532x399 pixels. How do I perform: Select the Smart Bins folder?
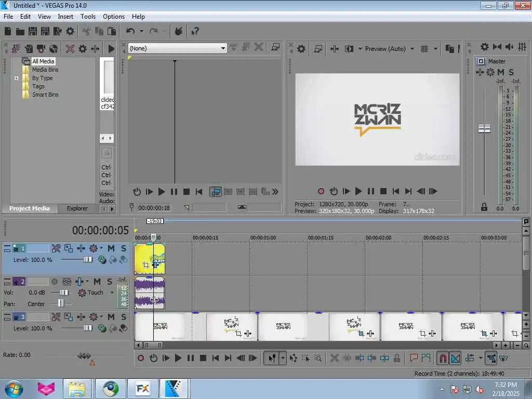45,95
